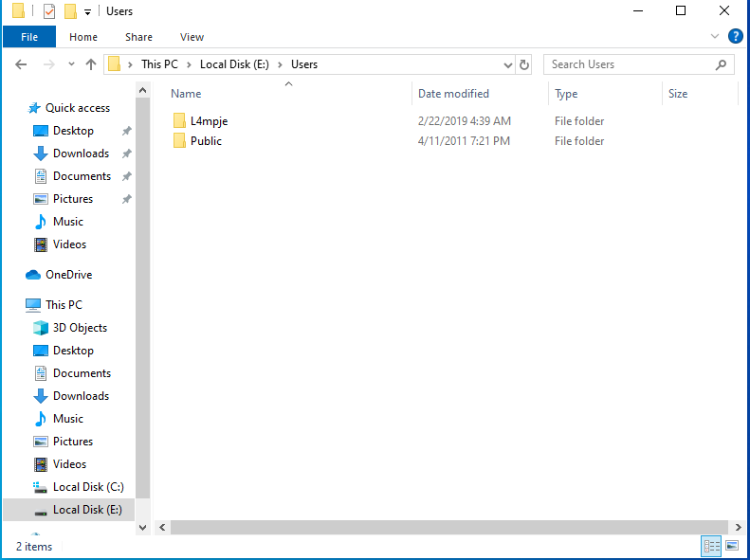The width and height of the screenshot is (750, 560).
Task: Click the Videos film icon under Quick access
Action: tap(41, 244)
